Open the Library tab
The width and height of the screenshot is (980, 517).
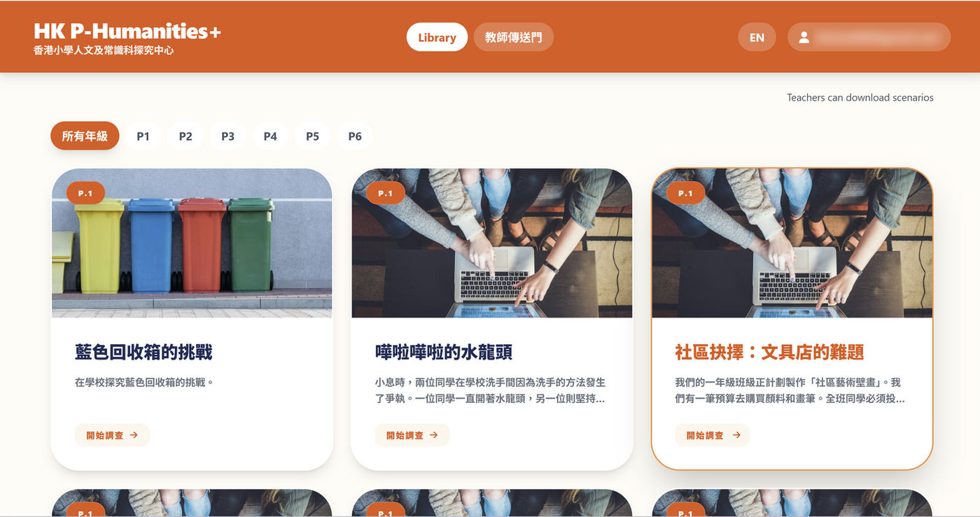(x=437, y=37)
